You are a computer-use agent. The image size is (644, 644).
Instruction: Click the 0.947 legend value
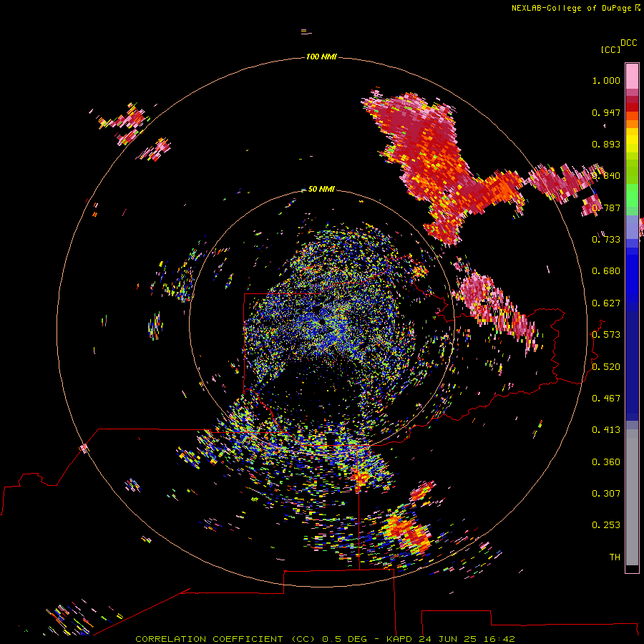coord(606,112)
